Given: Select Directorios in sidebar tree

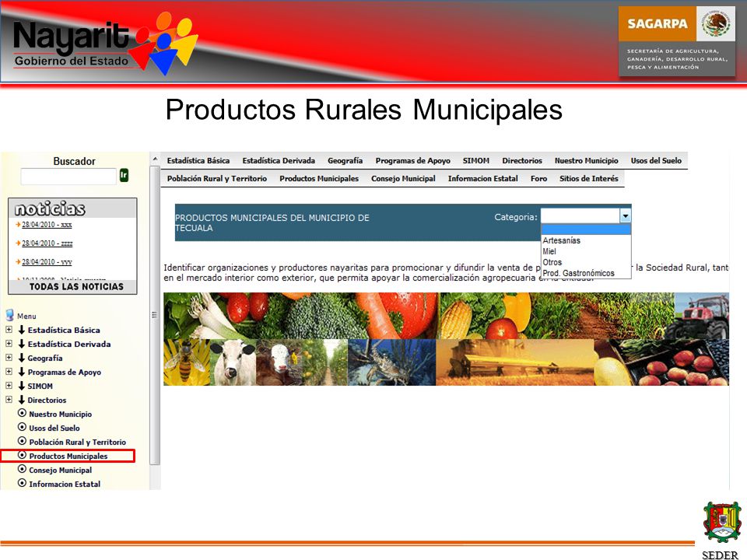Looking at the screenshot, I should [x=47, y=400].
